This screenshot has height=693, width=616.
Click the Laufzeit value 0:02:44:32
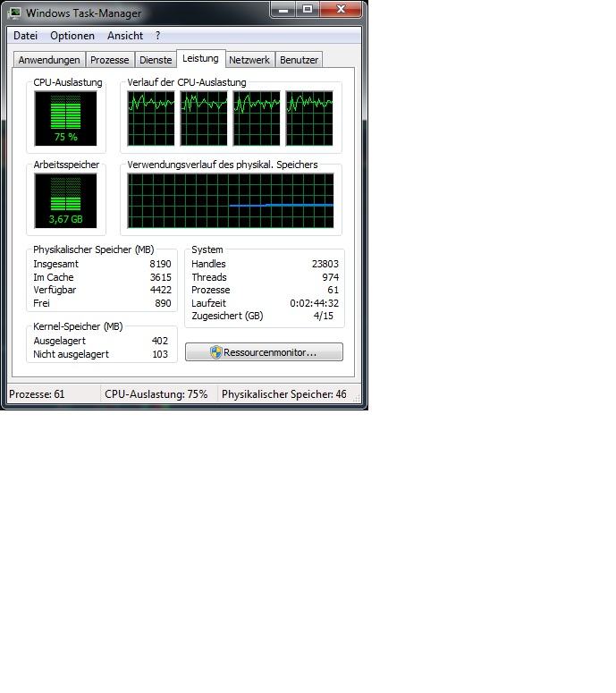pos(314,303)
